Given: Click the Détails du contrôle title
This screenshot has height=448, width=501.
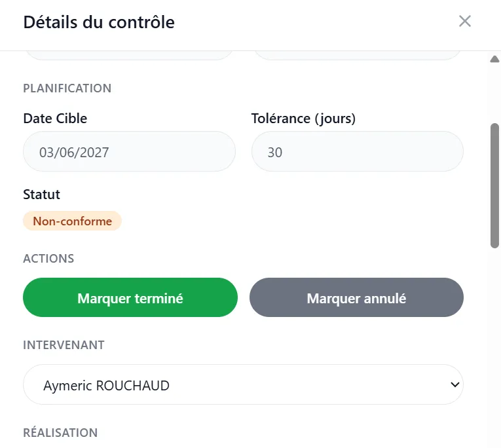Looking at the screenshot, I should click(x=99, y=22).
